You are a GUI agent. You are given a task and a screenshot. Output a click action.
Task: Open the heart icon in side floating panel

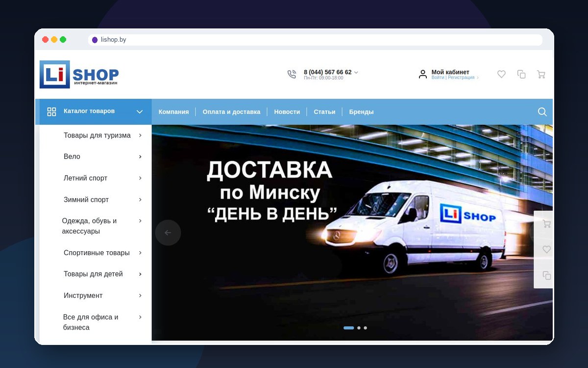click(546, 249)
